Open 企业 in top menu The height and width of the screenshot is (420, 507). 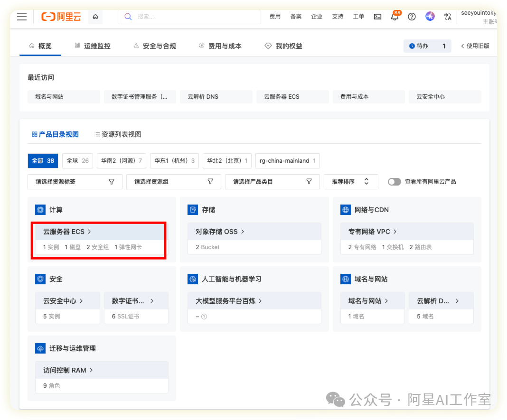coord(317,17)
